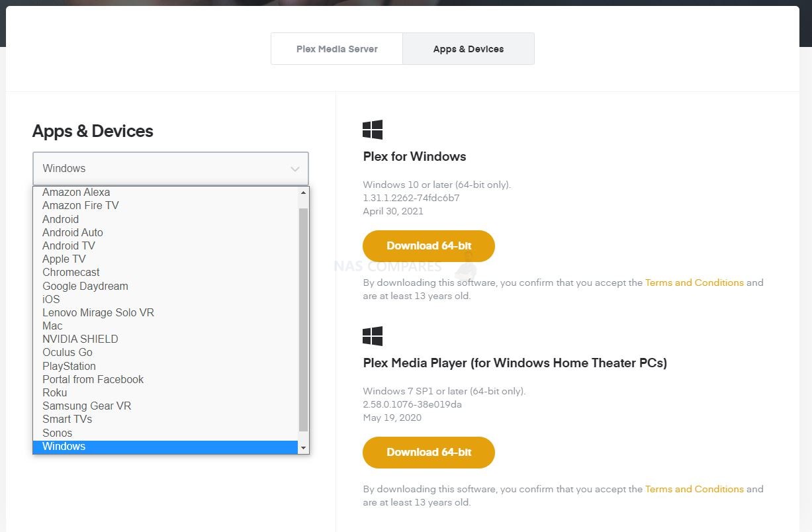Screen dimensions: 812x532
Task: Click the dropdown chevron in platform selector
Action: (295, 169)
